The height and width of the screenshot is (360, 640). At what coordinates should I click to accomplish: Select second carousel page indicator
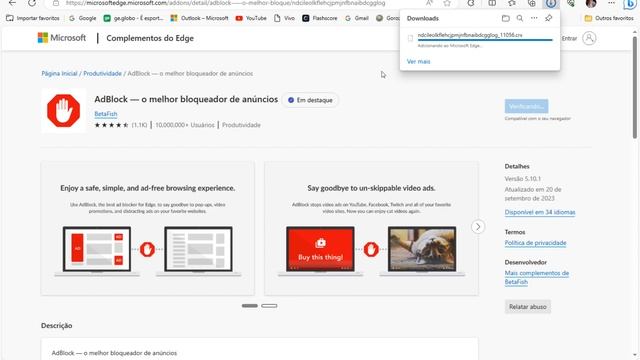[x=269, y=306]
